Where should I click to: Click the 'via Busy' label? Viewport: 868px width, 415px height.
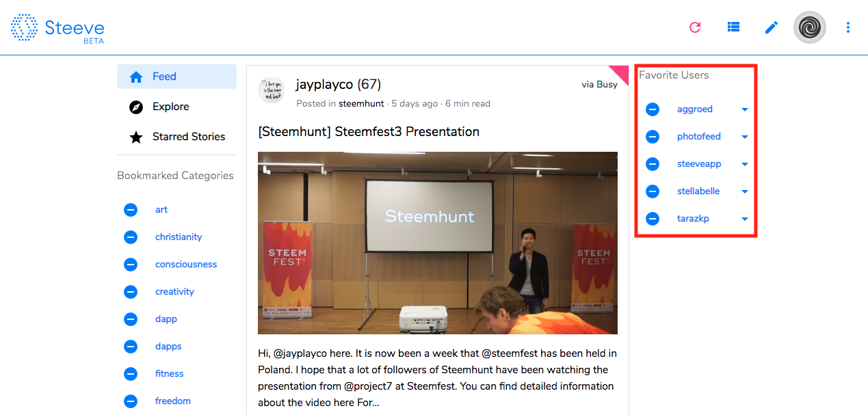(x=599, y=85)
